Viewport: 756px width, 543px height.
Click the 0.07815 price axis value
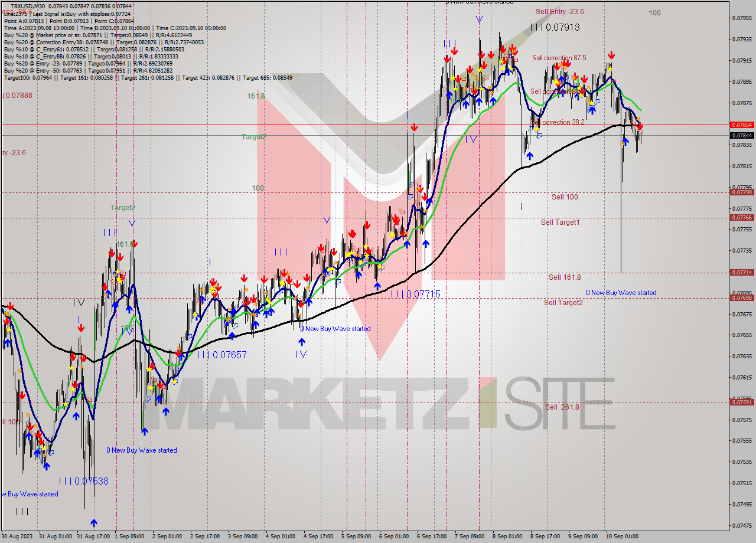[742, 166]
